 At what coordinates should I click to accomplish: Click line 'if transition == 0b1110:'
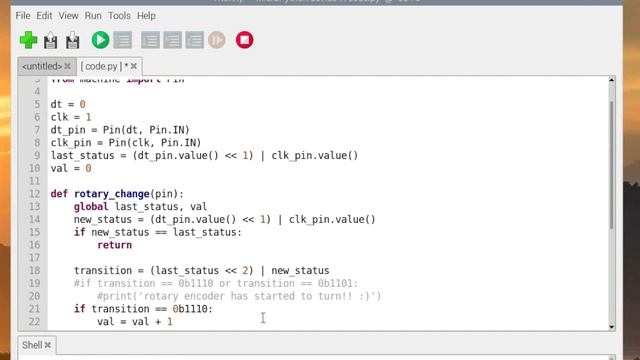point(143,309)
